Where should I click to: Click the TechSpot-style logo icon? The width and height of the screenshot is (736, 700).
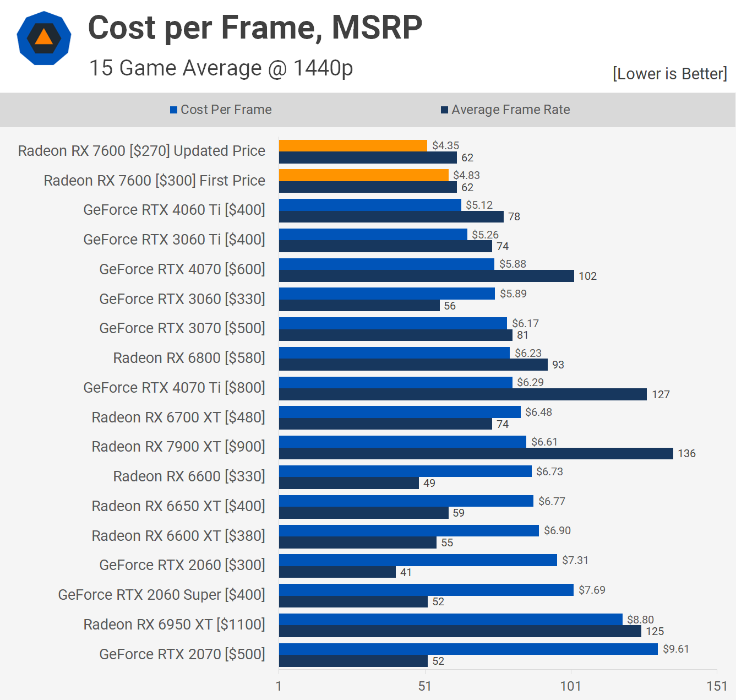point(44,38)
